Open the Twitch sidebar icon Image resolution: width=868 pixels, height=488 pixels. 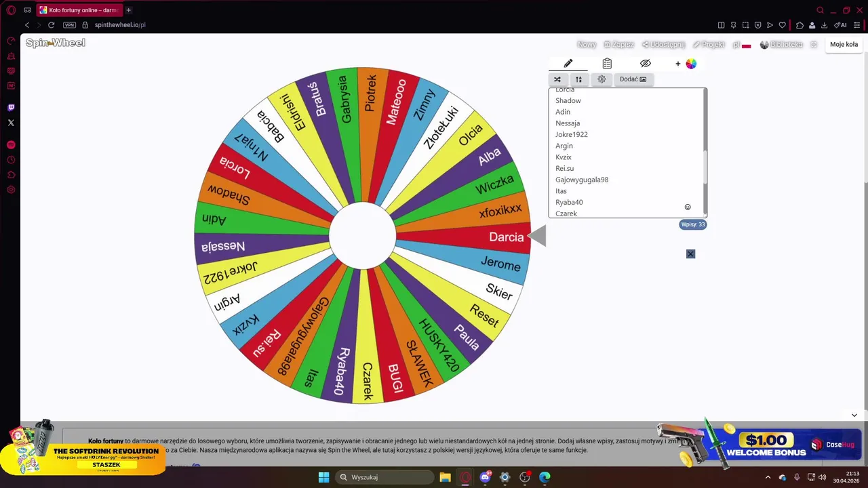[x=11, y=108]
